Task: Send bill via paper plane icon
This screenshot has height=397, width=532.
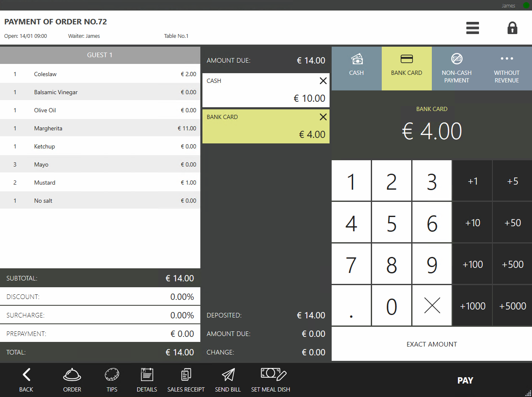Action: tap(228, 380)
